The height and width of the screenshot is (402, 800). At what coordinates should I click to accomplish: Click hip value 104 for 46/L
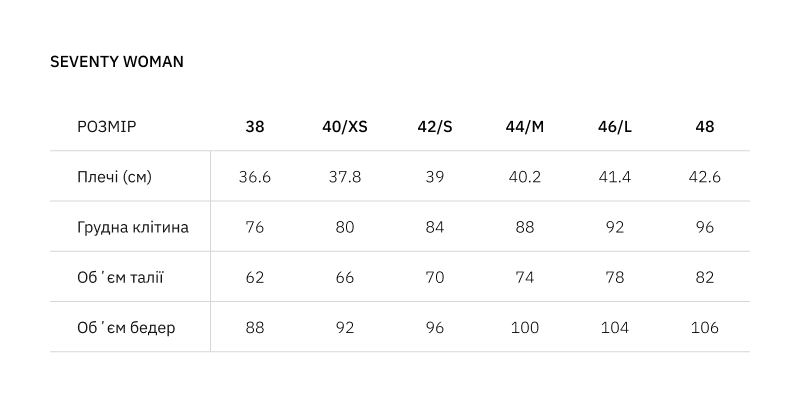tap(615, 327)
